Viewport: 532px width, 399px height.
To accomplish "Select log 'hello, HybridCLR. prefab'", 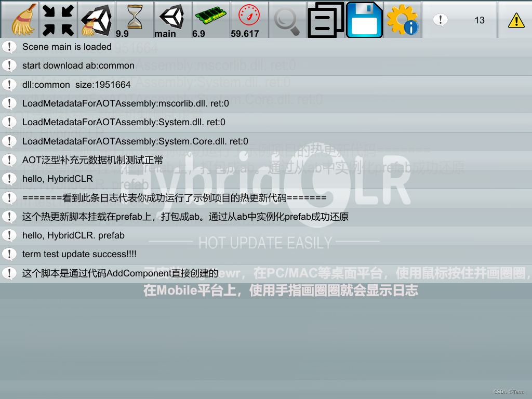I will coord(266,235).
